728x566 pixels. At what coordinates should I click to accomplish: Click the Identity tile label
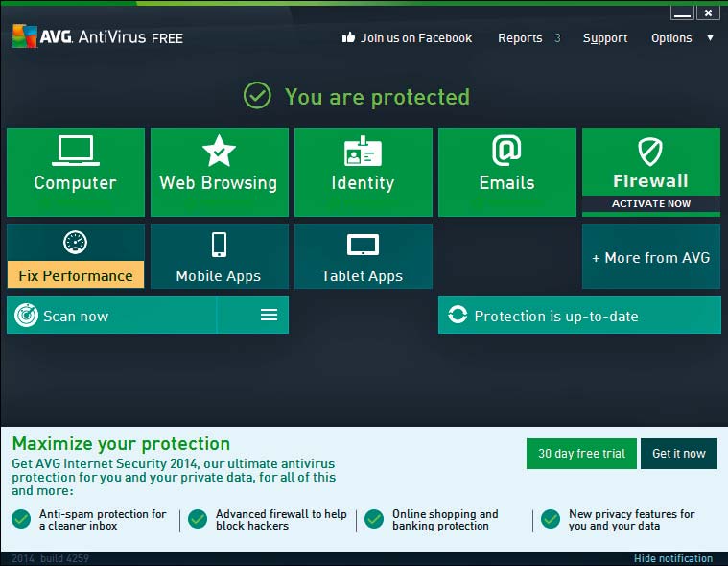pos(363,183)
